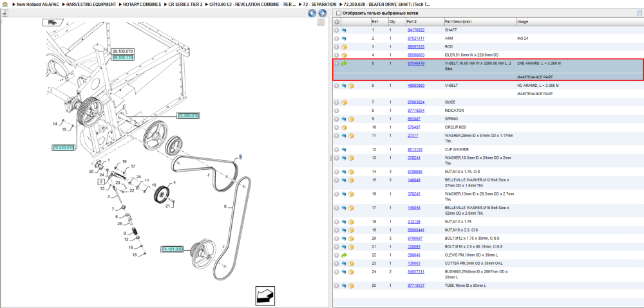Screen dimensions: 644x308
Task: Click the boxed callout 2 in diagram
Action: pos(100,181)
